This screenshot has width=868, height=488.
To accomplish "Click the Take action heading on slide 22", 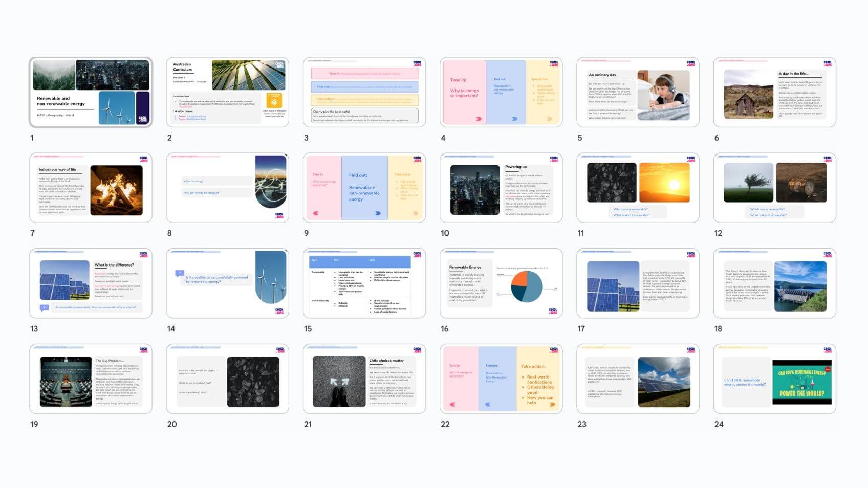I will [x=533, y=366].
